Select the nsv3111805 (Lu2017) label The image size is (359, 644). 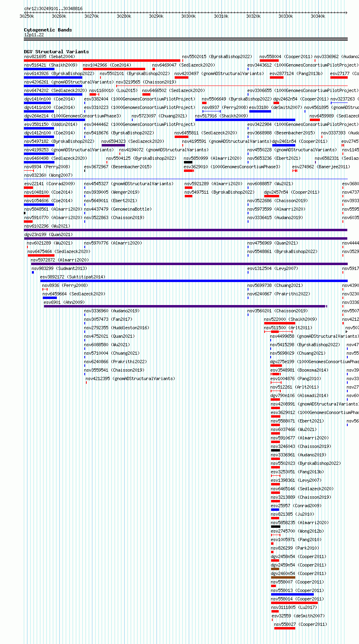[x=294, y=607]
